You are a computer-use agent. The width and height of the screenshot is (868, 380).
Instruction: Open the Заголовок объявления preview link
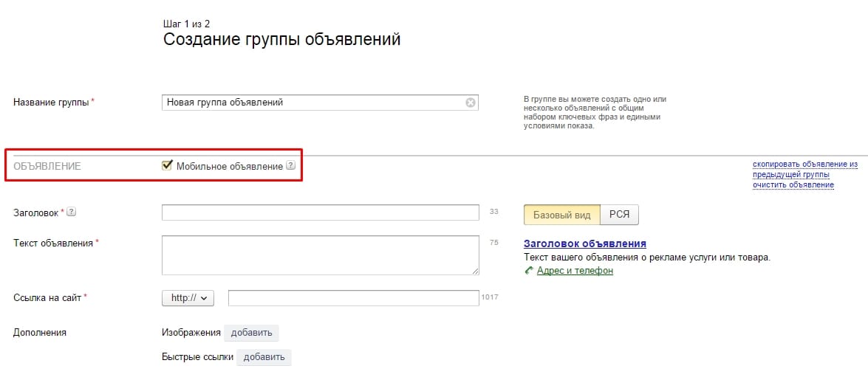585,243
